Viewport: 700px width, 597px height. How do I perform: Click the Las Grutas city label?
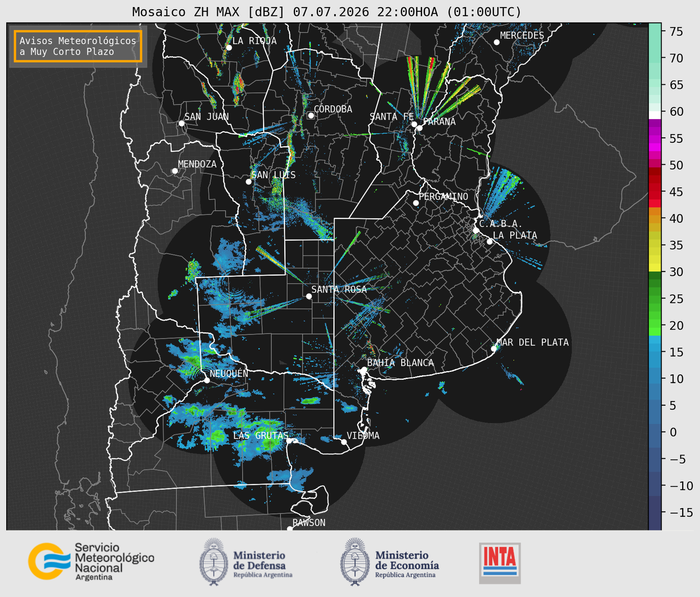[261, 436]
